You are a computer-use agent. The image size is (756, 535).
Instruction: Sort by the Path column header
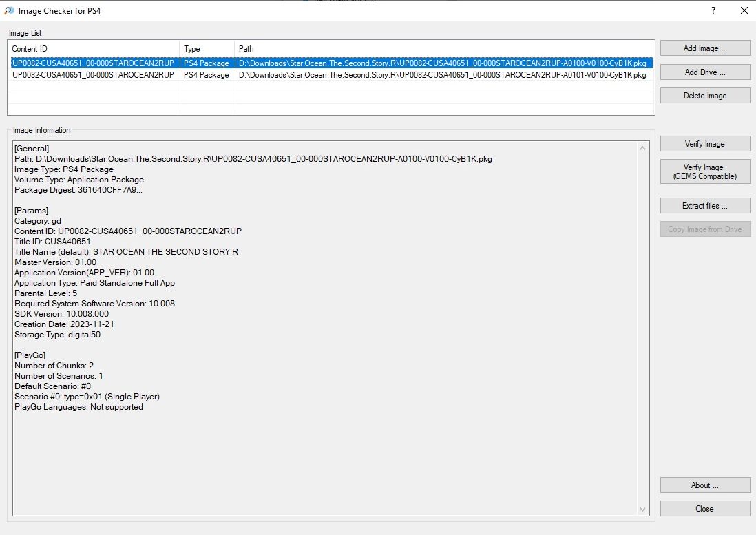click(x=444, y=49)
